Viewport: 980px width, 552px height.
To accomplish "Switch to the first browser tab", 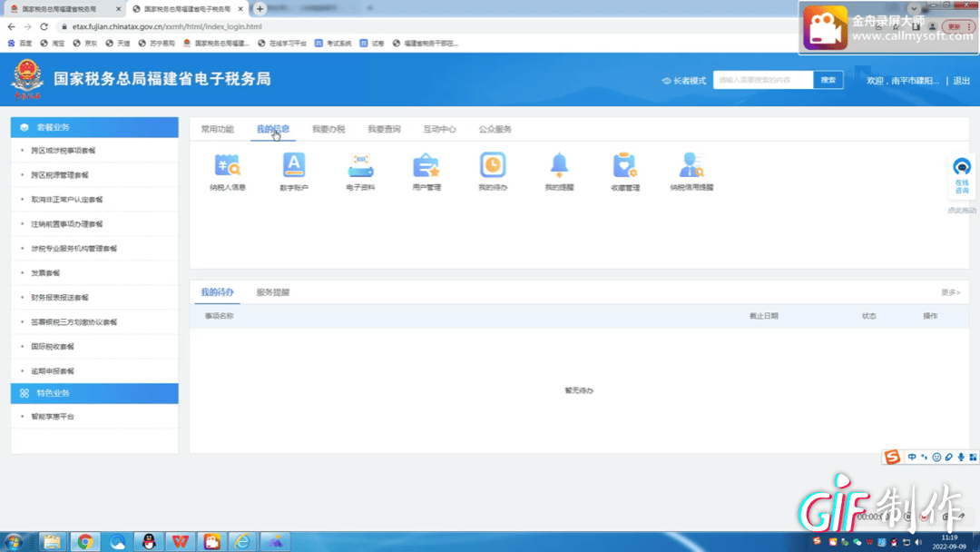I will tap(64, 9).
